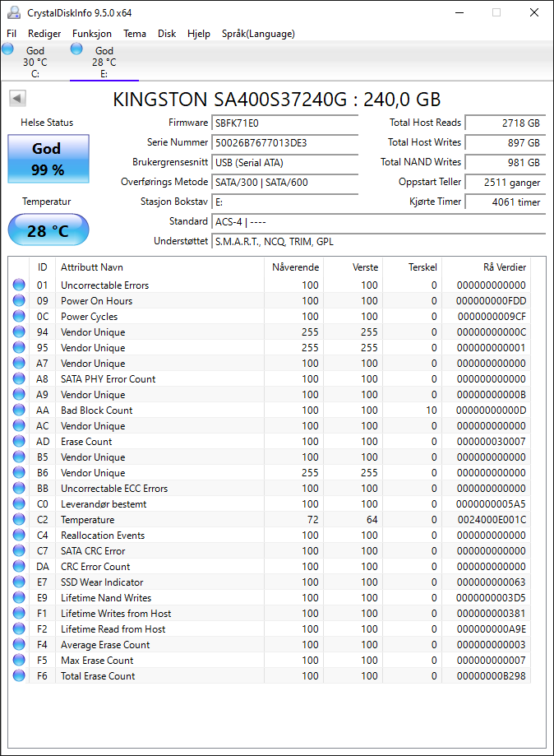Click status icon for Max Erase Count row
The width and height of the screenshot is (554, 756).
click(x=19, y=660)
